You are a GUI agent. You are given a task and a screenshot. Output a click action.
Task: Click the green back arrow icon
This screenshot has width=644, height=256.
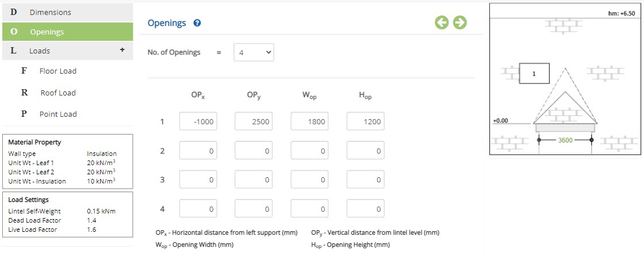pos(442,22)
